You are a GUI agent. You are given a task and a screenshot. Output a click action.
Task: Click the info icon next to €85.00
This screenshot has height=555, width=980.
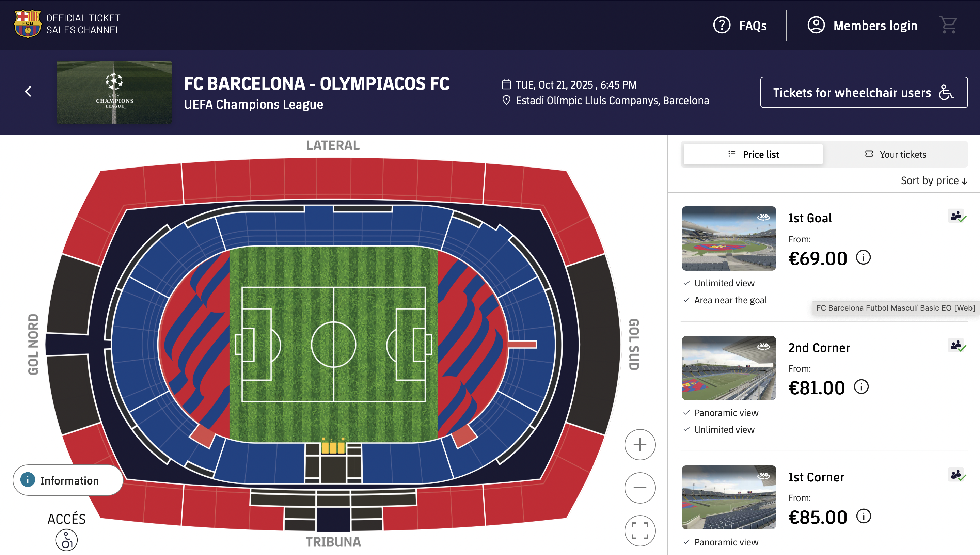click(863, 516)
